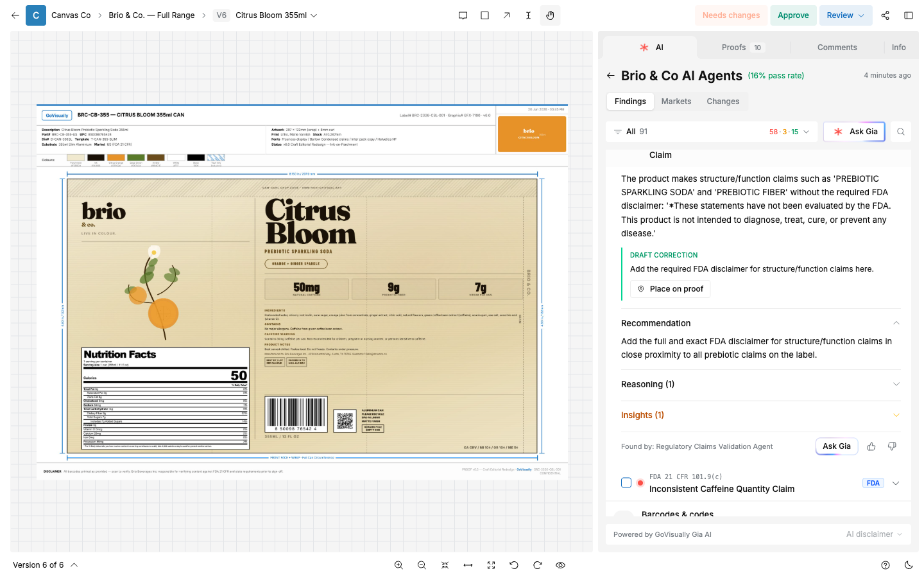The width and height of the screenshot is (924, 578).
Task: Click the 'Powered by GoVisually Gia AI' text
Action: pos(662,534)
